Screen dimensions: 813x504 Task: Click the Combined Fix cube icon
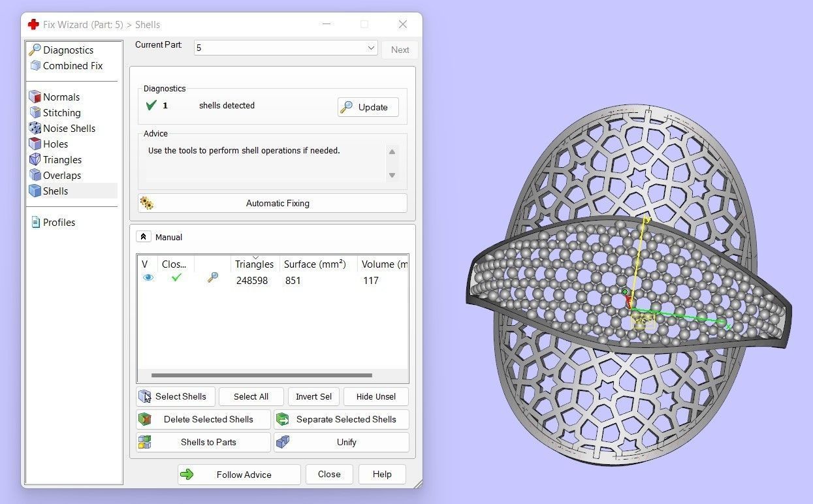[35, 65]
